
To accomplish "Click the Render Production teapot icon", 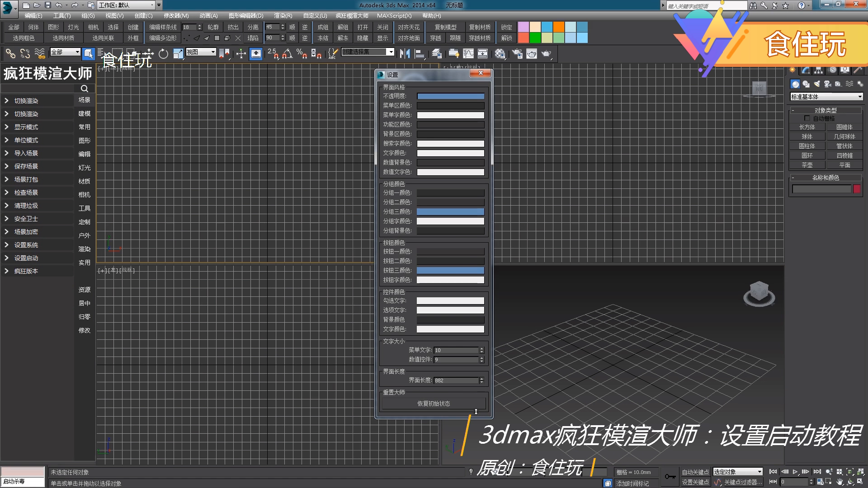I will pos(547,54).
